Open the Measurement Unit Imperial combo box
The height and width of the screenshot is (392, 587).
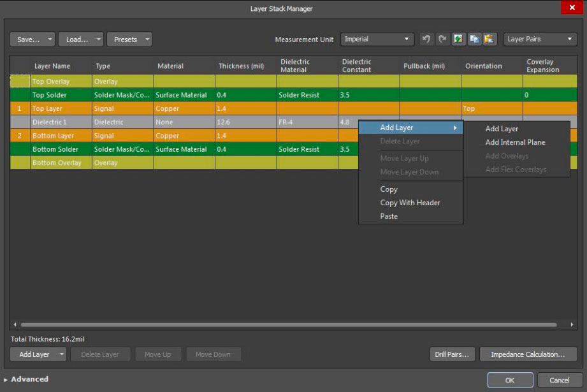pos(377,39)
